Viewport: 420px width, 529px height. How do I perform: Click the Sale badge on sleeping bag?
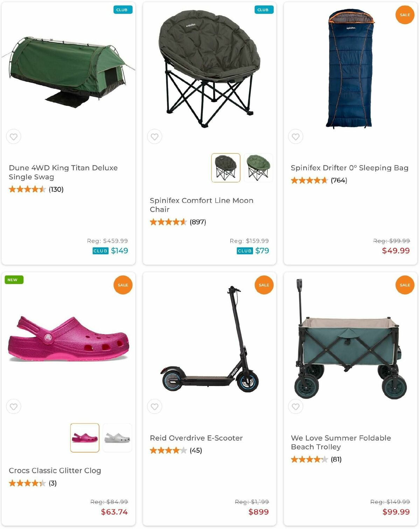point(405,15)
